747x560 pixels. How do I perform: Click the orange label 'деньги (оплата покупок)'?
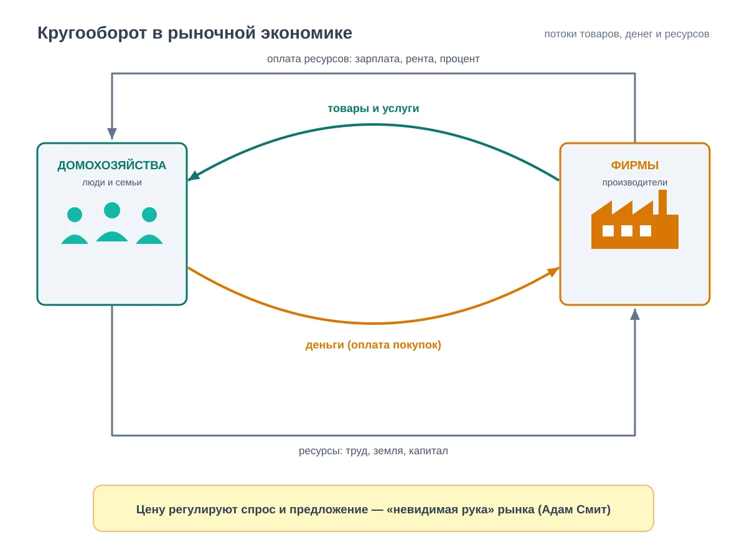click(374, 345)
